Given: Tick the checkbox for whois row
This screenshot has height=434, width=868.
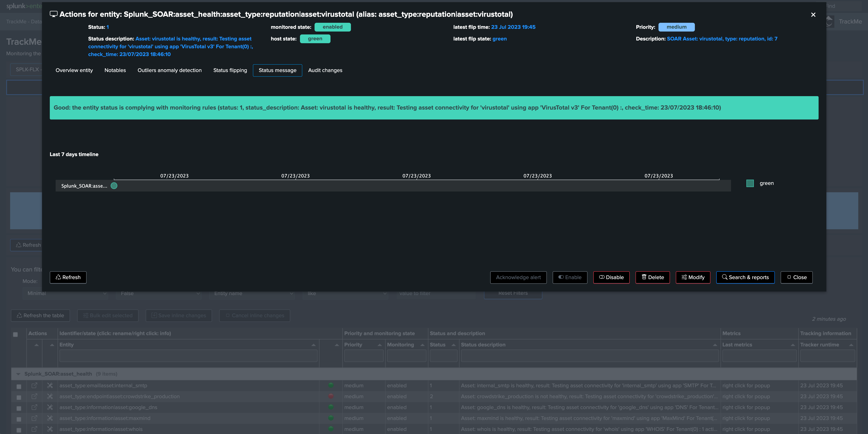Looking at the screenshot, I should 19,430.
